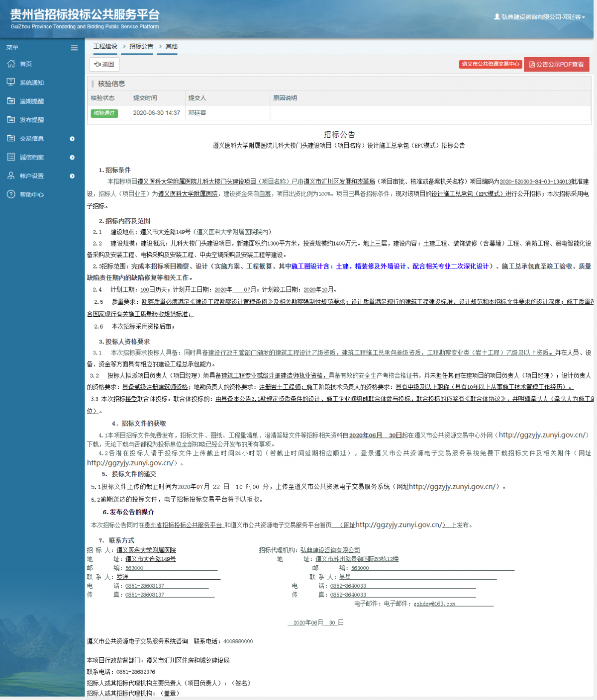
Task: Expand the 帐户设置 submenu arrow
Action: 72,176
